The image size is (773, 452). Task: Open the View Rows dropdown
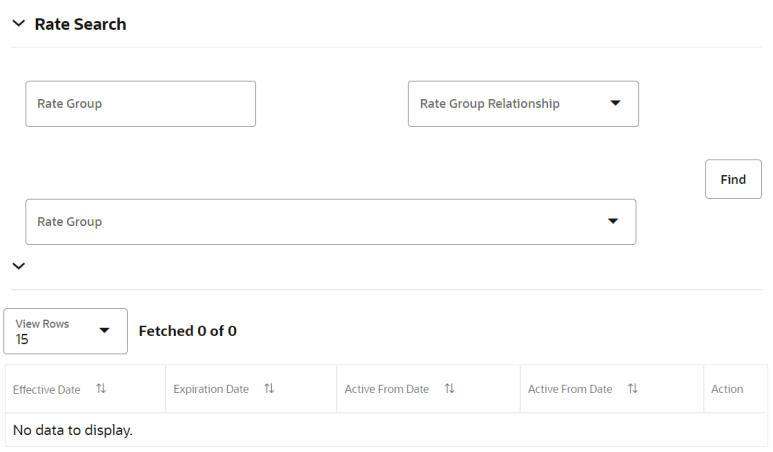(x=66, y=331)
